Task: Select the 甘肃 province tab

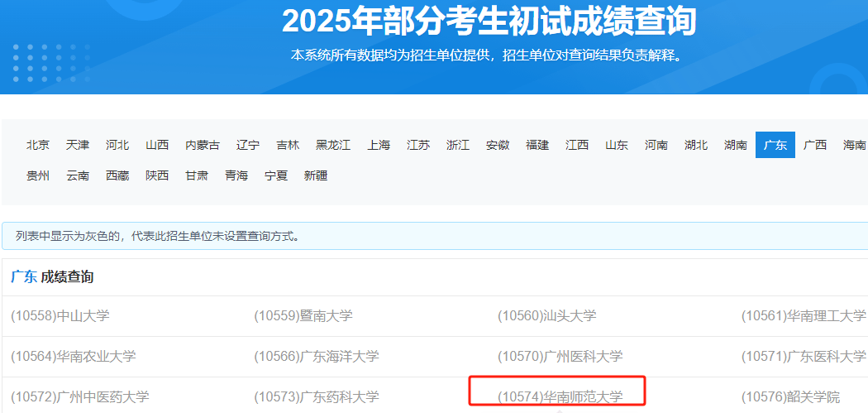Action: click(x=197, y=176)
